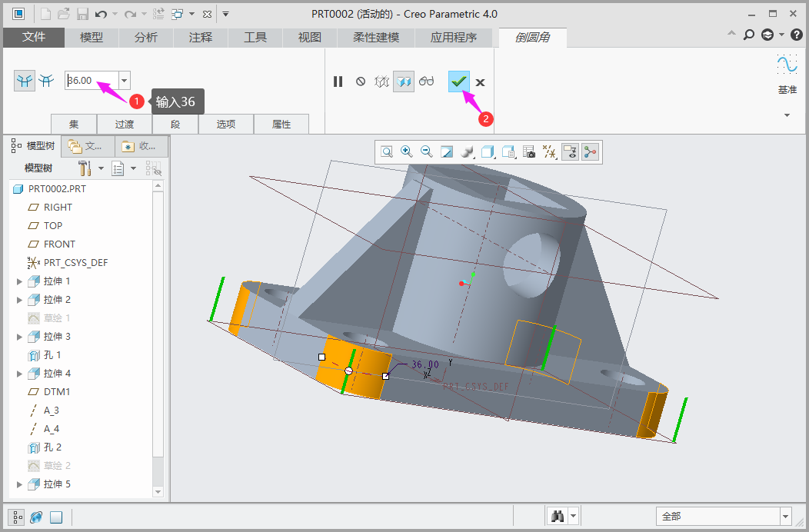Viewport: 809px width, 532px height.
Task: Click the refit view icon in the graphics toolbar
Action: tap(386, 152)
